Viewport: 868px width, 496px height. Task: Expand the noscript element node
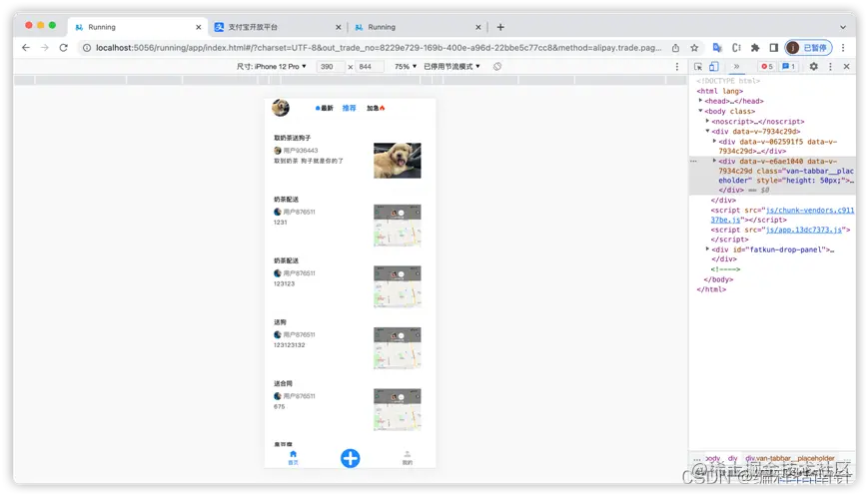pos(707,121)
